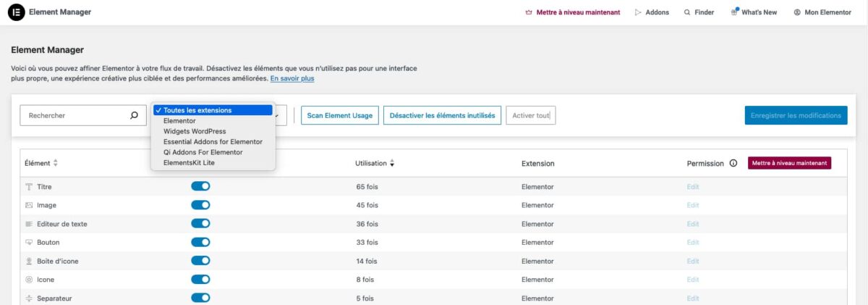Toggle the Image element switch
Image resolution: width=868 pixels, height=305 pixels.
coord(200,205)
